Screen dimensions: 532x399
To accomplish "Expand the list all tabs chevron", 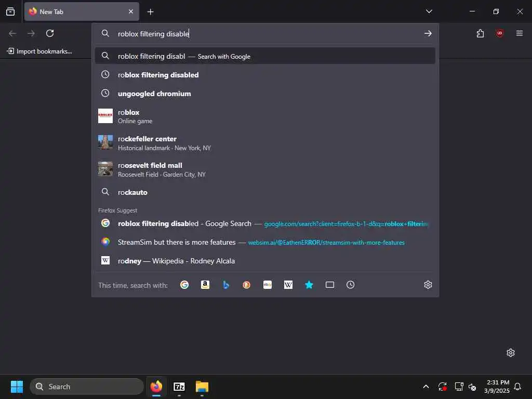I will [429, 11].
